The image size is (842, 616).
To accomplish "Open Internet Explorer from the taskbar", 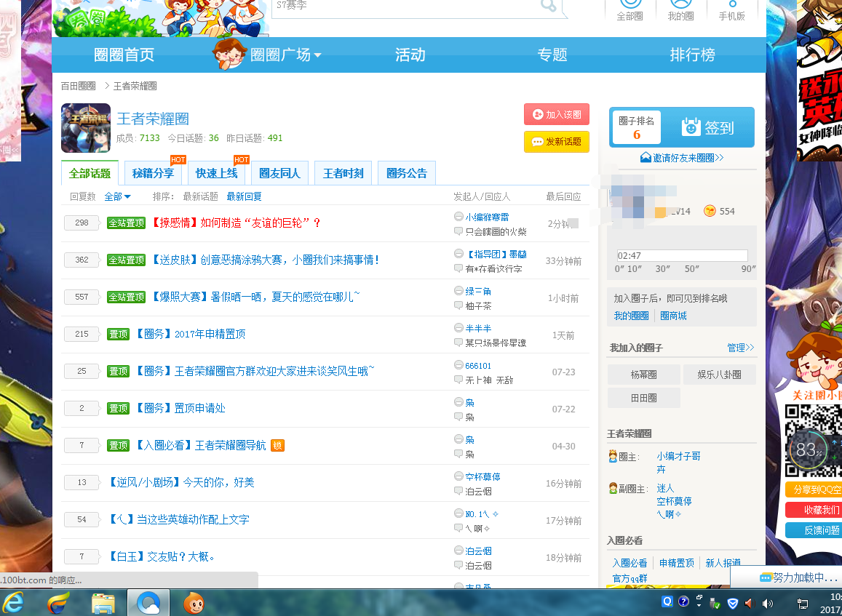I will click(x=14, y=603).
